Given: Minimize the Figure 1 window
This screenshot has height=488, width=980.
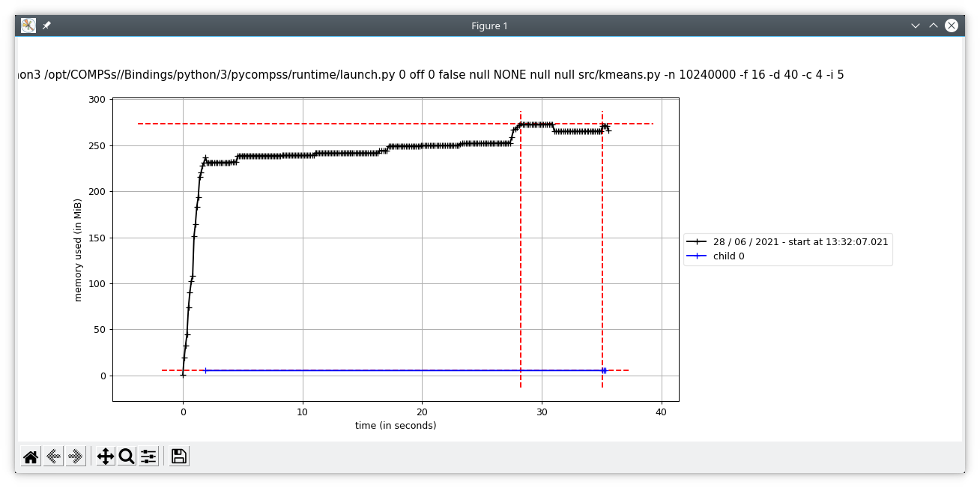Looking at the screenshot, I should 916,25.
